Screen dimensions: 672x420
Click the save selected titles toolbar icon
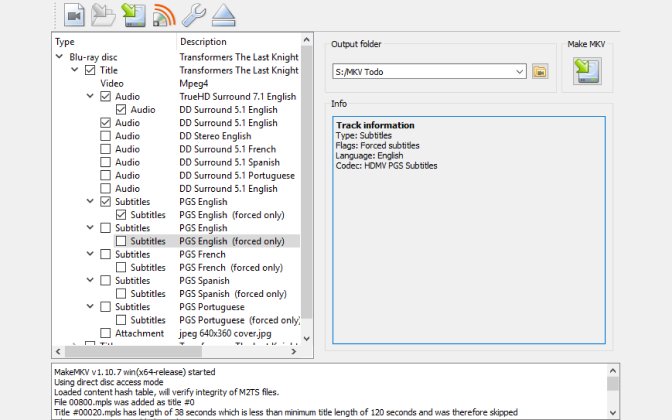tap(134, 15)
